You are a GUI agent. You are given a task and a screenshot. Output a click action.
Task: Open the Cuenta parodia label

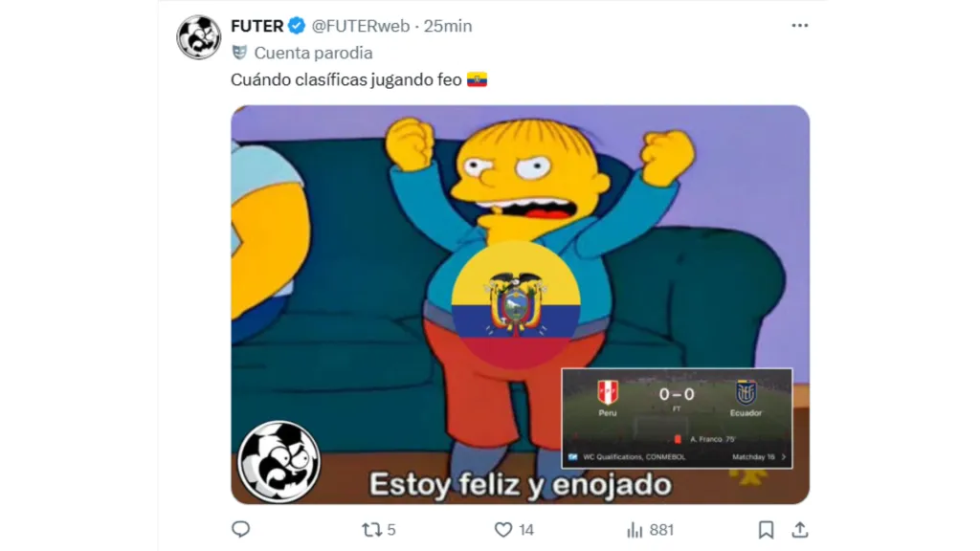click(x=313, y=54)
